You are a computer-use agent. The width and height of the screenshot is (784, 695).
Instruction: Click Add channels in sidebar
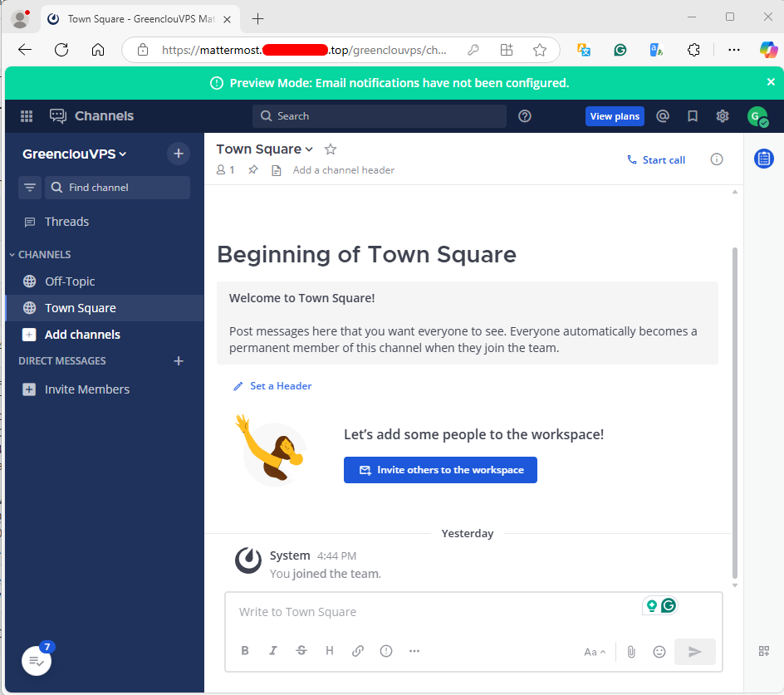click(105, 335)
